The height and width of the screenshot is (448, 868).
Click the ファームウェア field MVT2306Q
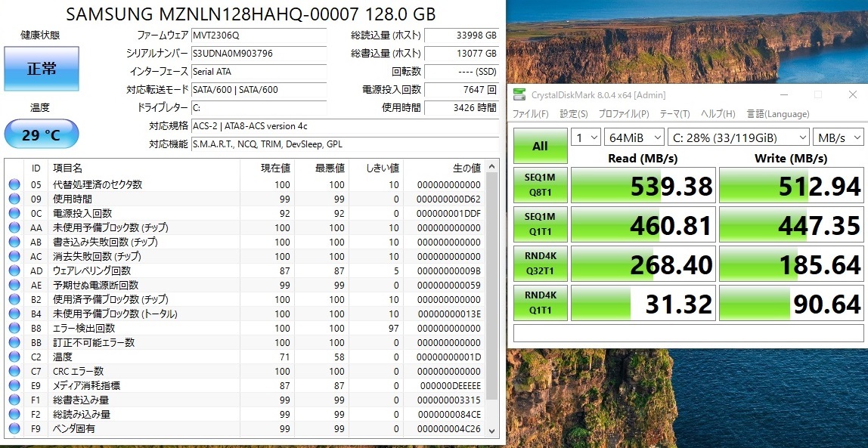point(259,36)
